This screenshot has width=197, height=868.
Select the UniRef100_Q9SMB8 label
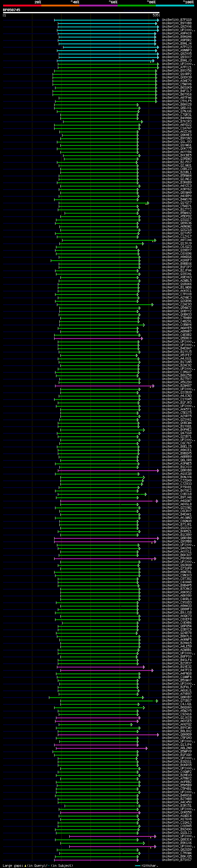pyautogui.click(x=177, y=542)
